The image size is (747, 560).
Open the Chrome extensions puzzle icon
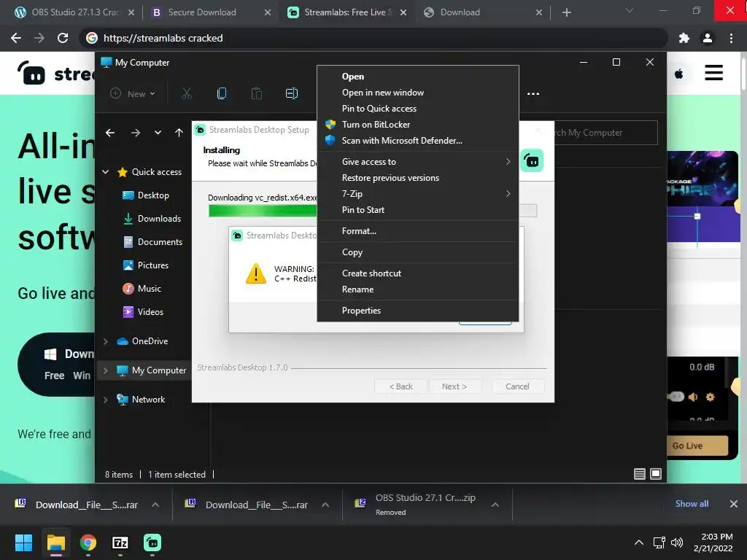click(684, 38)
